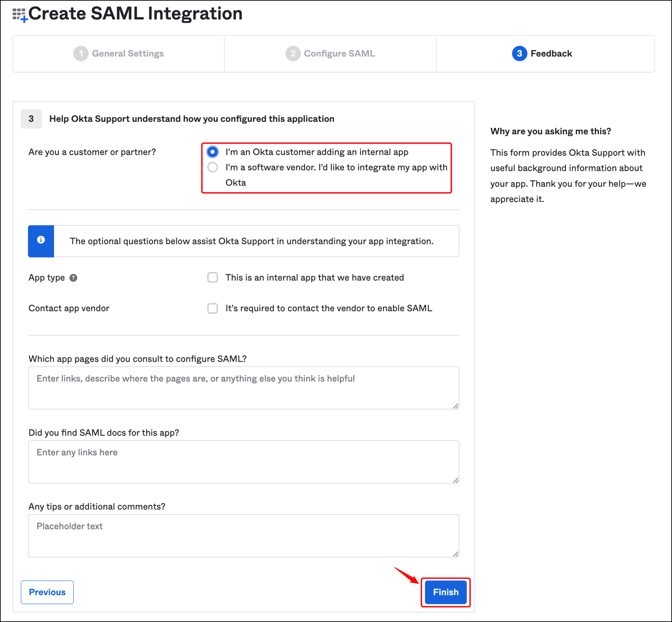Image resolution: width=672 pixels, height=622 pixels.
Task: Click the "Help Okta Support understand" section heading
Action: point(192,119)
